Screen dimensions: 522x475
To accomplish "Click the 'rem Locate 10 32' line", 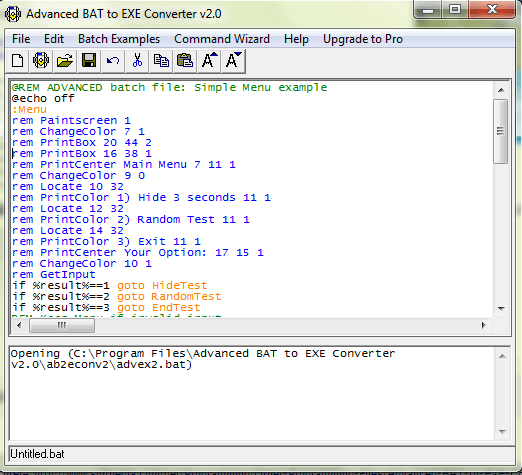I will (68, 187).
